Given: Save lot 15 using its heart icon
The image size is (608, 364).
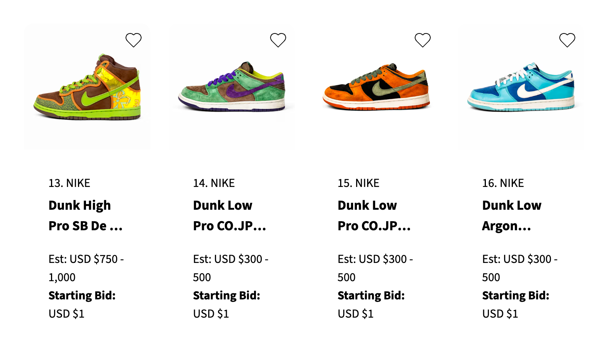Looking at the screenshot, I should pos(423,40).
